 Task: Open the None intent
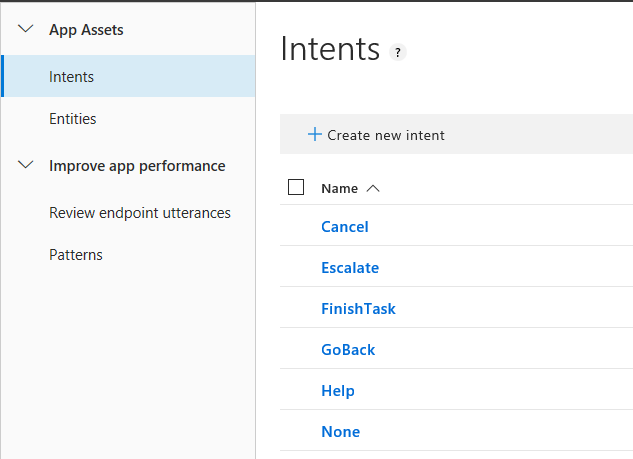point(340,432)
